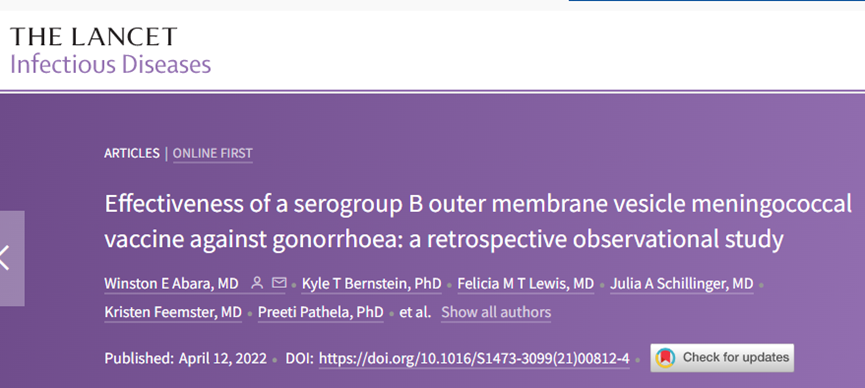This screenshot has height=388, width=865.
Task: Follow the DOI link 10.1016/S1473-3099(21)00812-4
Action: click(474, 359)
